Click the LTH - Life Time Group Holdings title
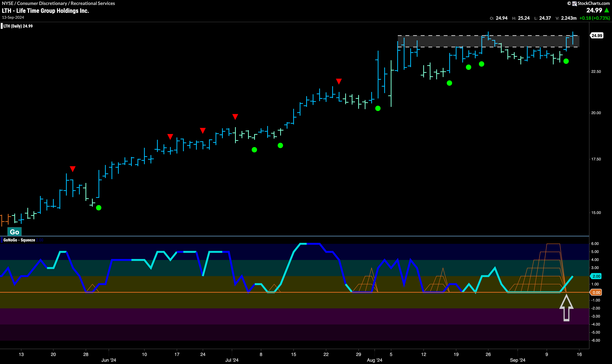 (45, 11)
